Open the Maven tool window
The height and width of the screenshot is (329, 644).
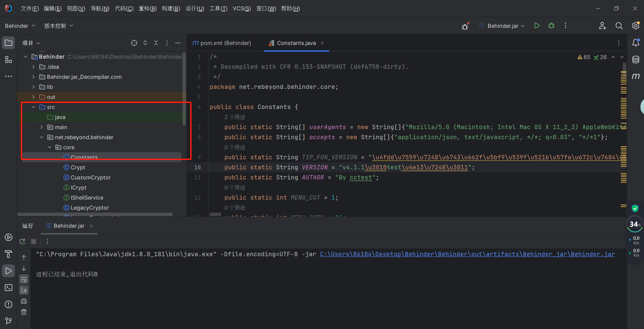(636, 76)
